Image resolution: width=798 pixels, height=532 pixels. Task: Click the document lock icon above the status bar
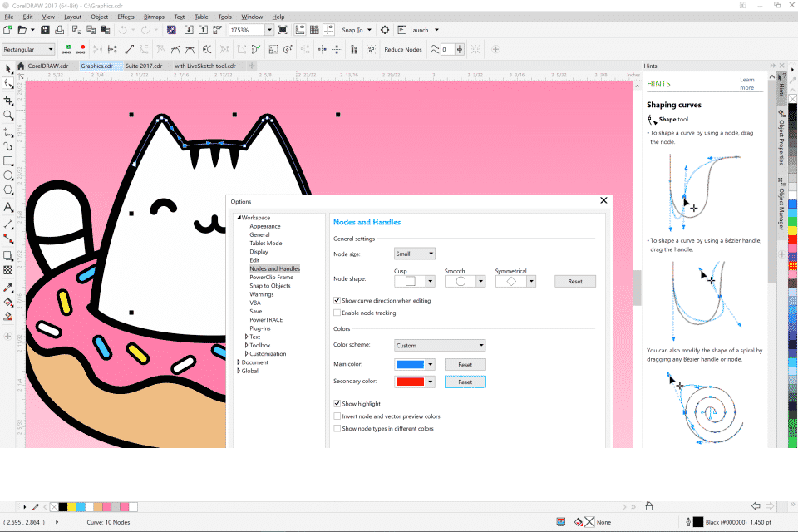[x=649, y=506]
